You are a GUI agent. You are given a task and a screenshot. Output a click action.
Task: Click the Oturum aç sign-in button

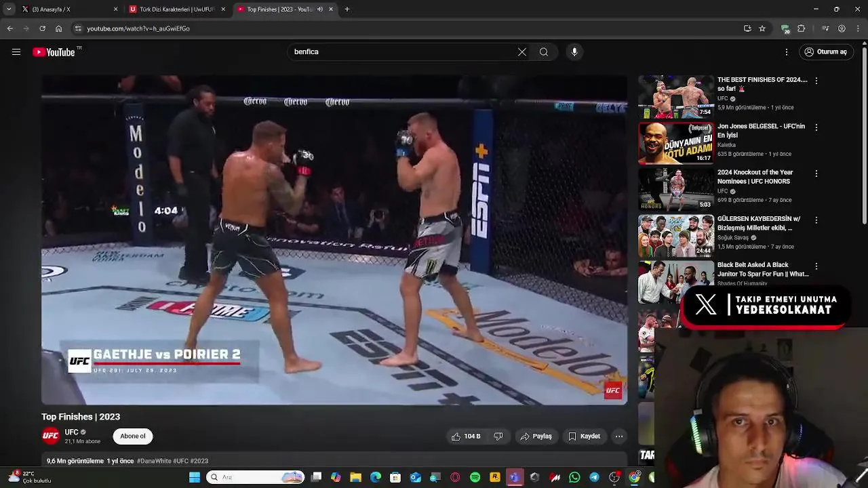click(825, 52)
